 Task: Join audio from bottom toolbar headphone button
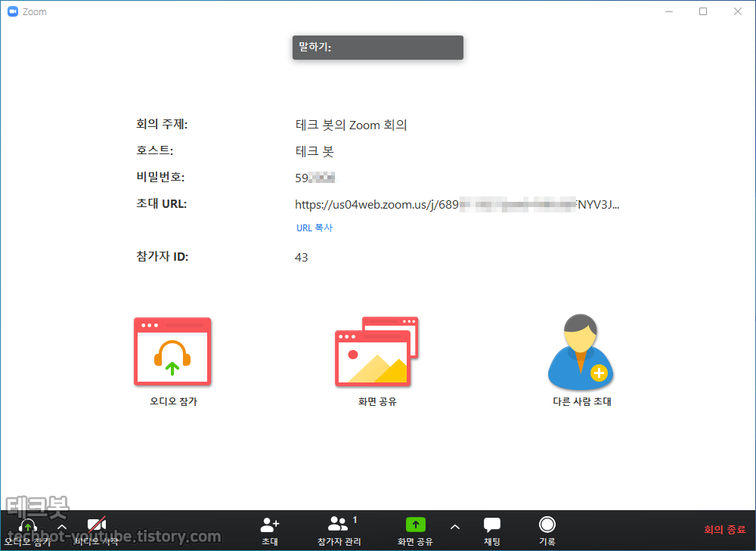[x=27, y=531]
